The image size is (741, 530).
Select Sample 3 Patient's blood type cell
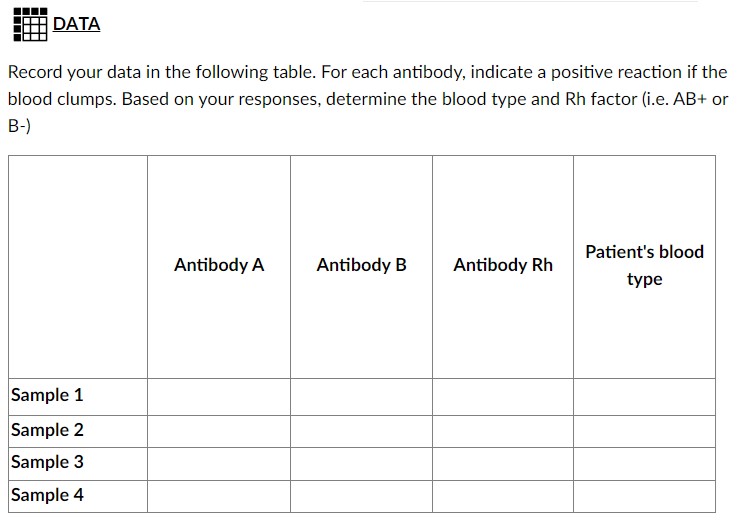pyautogui.click(x=645, y=464)
